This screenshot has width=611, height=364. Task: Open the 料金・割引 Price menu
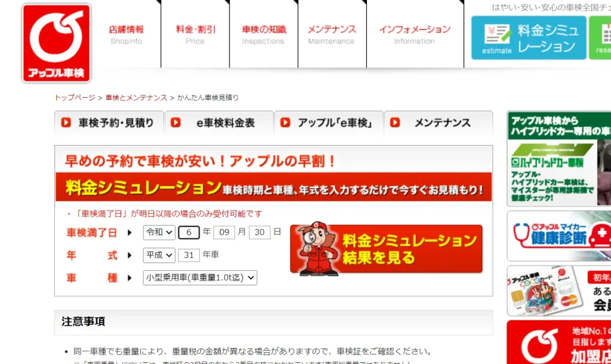coord(195,35)
